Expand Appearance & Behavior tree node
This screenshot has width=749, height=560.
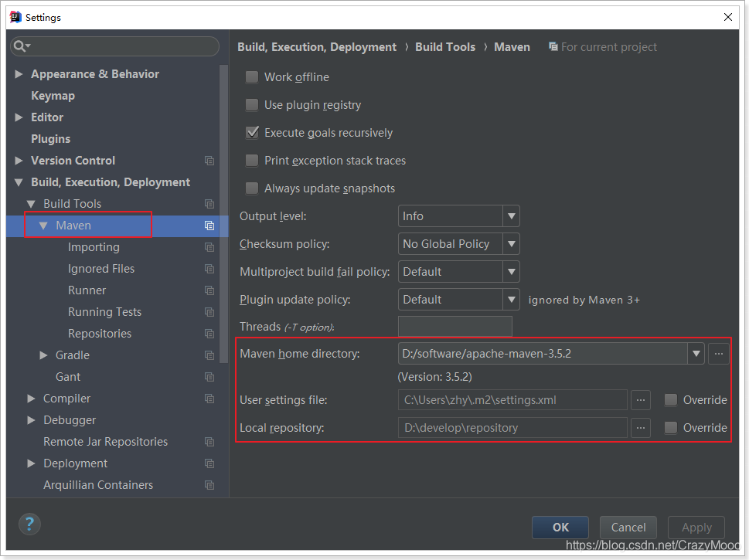point(19,74)
